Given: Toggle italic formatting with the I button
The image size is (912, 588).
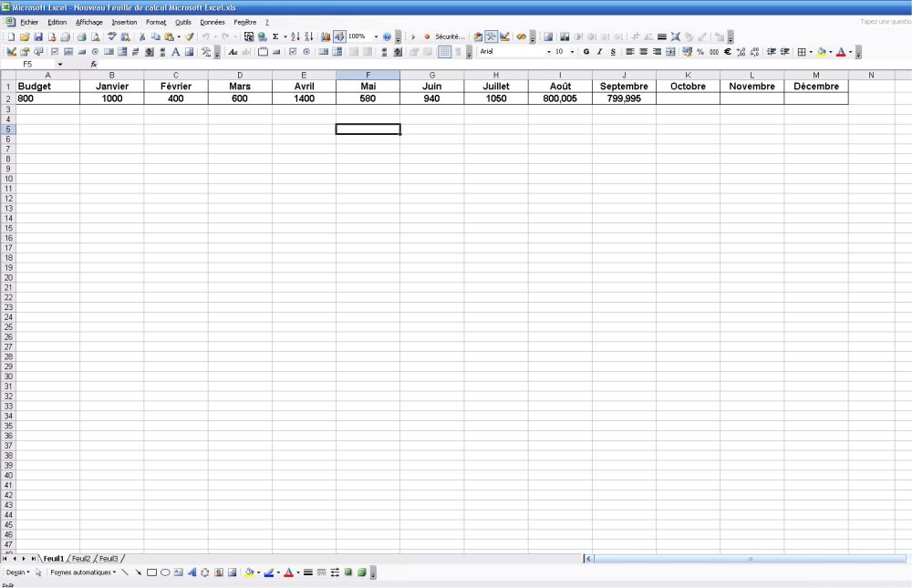Looking at the screenshot, I should click(599, 52).
